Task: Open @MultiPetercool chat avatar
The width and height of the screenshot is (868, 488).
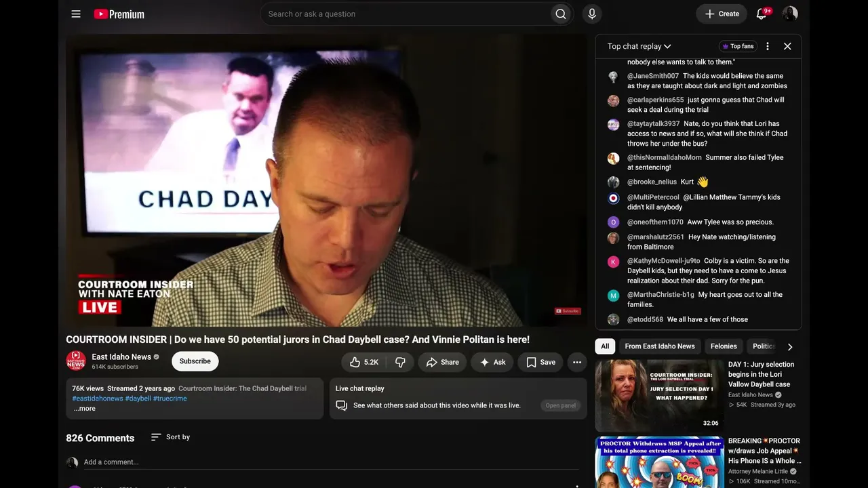Action: coord(614,198)
